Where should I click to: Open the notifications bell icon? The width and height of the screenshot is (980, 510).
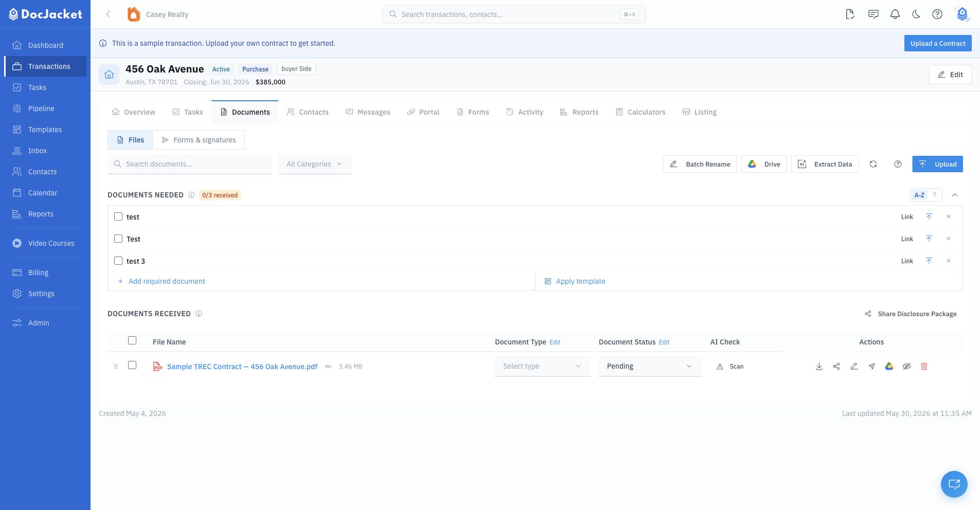coord(895,14)
